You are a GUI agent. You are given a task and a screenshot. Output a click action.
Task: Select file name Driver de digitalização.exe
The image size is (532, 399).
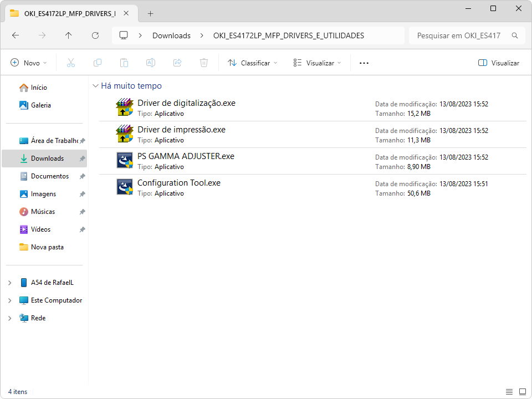pos(186,103)
